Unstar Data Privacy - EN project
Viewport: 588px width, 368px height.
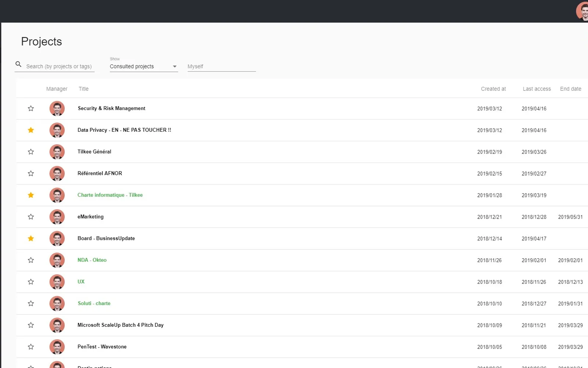(31, 130)
